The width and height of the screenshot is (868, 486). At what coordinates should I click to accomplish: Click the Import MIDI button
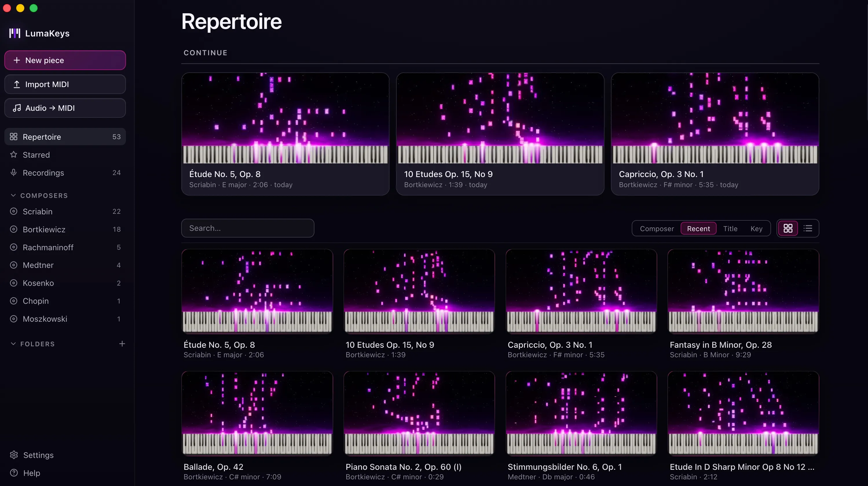click(x=65, y=84)
